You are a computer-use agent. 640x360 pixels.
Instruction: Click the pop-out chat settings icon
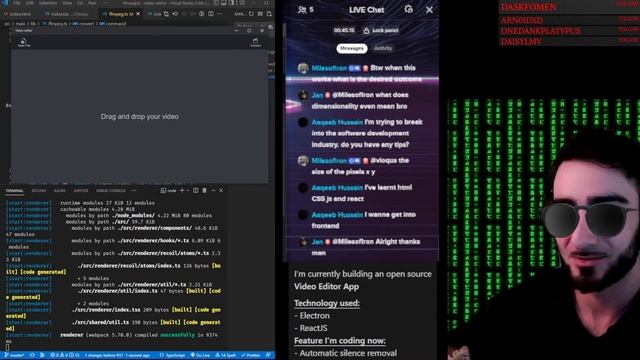point(409,9)
